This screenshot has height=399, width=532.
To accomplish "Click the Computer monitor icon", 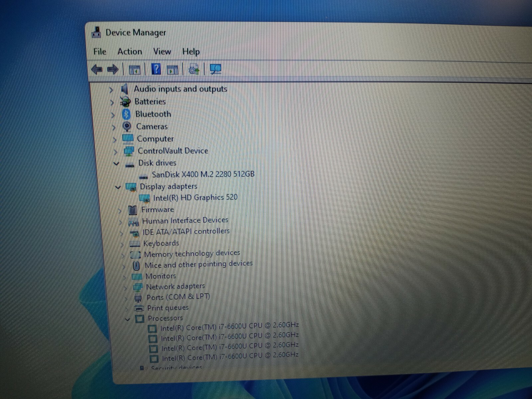I will [x=128, y=138].
